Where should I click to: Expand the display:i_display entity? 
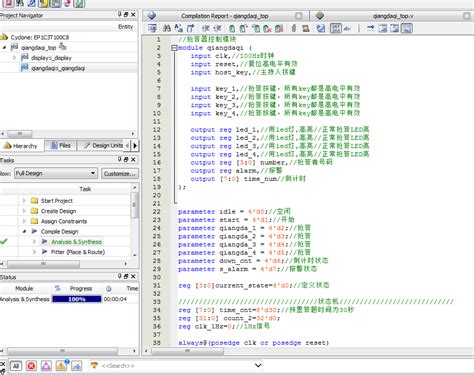[14, 58]
